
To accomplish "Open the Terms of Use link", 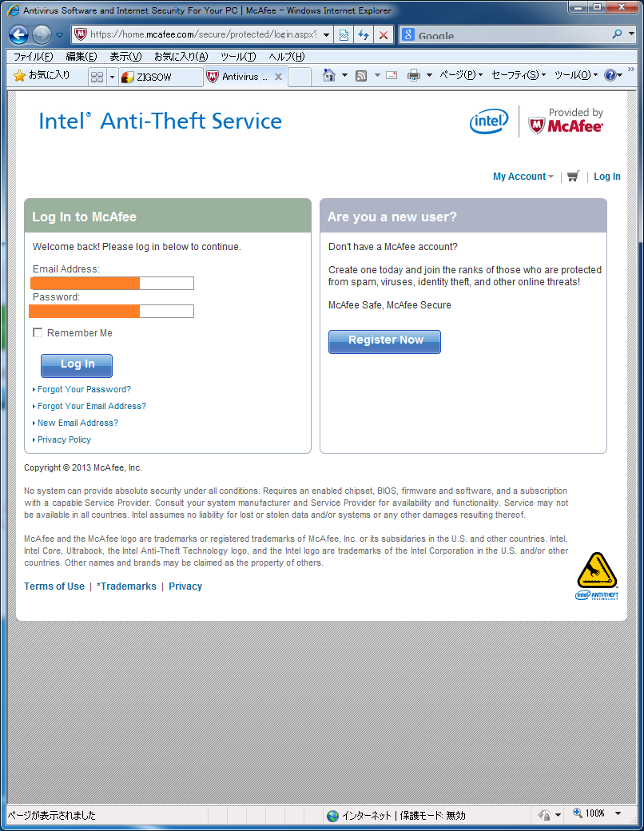I will coord(54,586).
